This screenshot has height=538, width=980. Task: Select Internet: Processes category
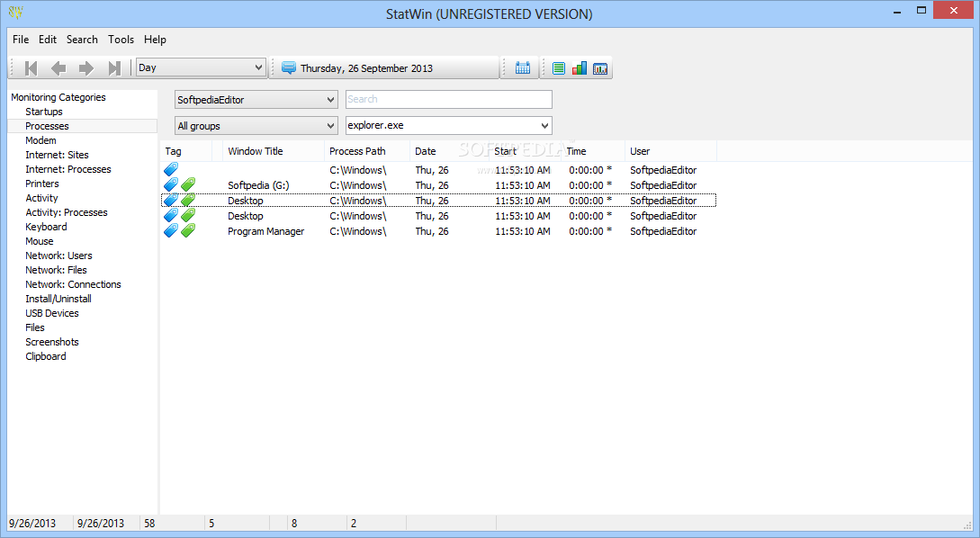point(68,169)
